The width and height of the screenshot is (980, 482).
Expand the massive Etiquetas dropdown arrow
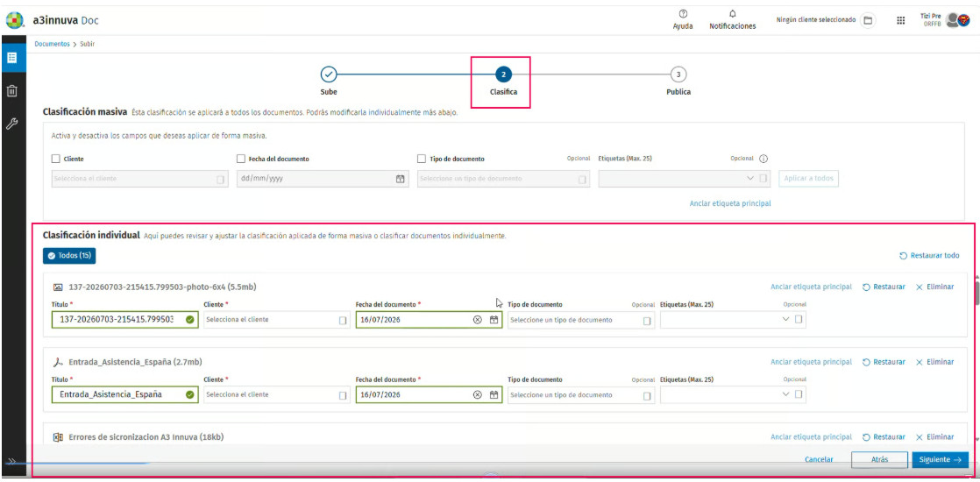click(x=750, y=179)
